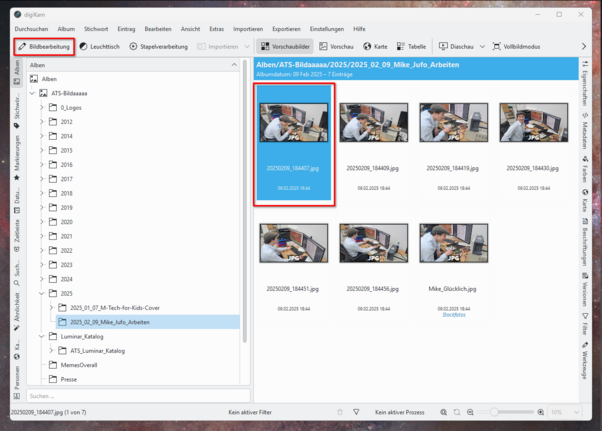This screenshot has height=431, width=602.
Task: Click the Suchen album search field
Action: pos(138,396)
